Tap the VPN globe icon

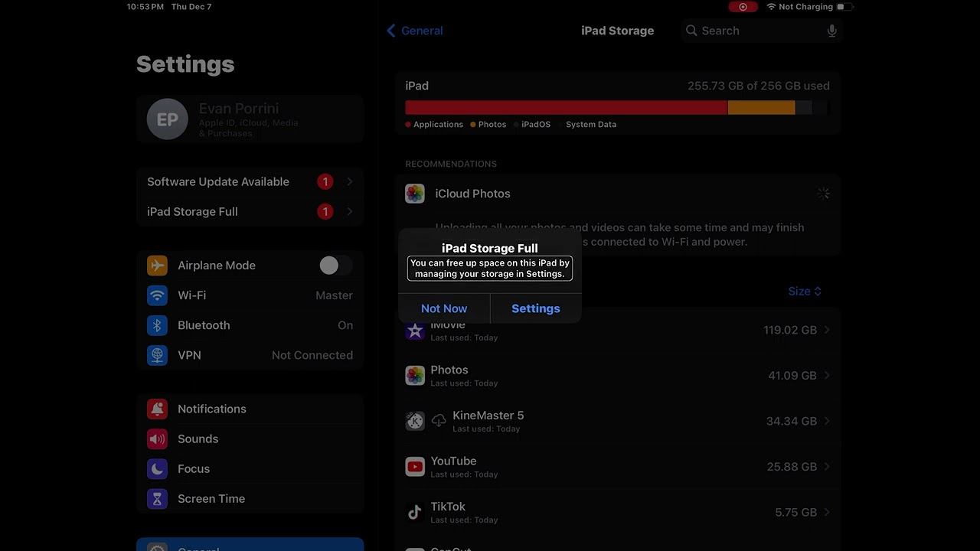point(157,355)
